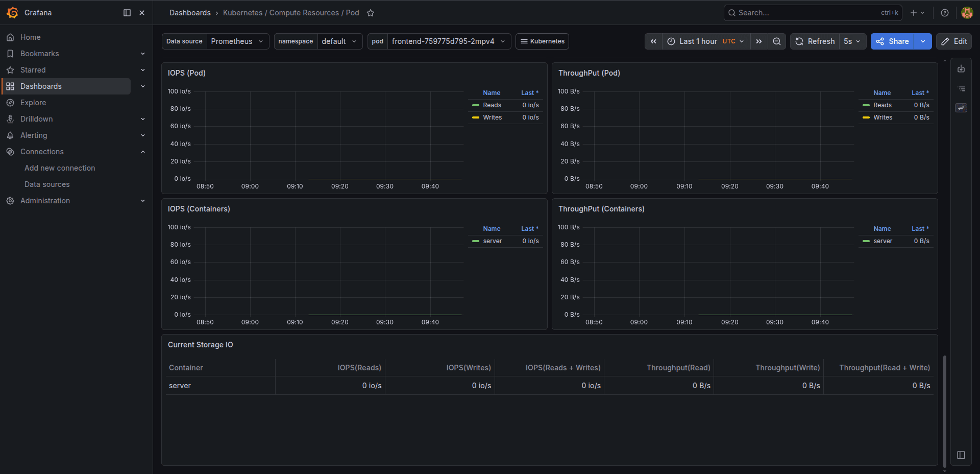The image size is (980, 474).
Task: Expand the Administration section chevron
Action: coord(143,201)
